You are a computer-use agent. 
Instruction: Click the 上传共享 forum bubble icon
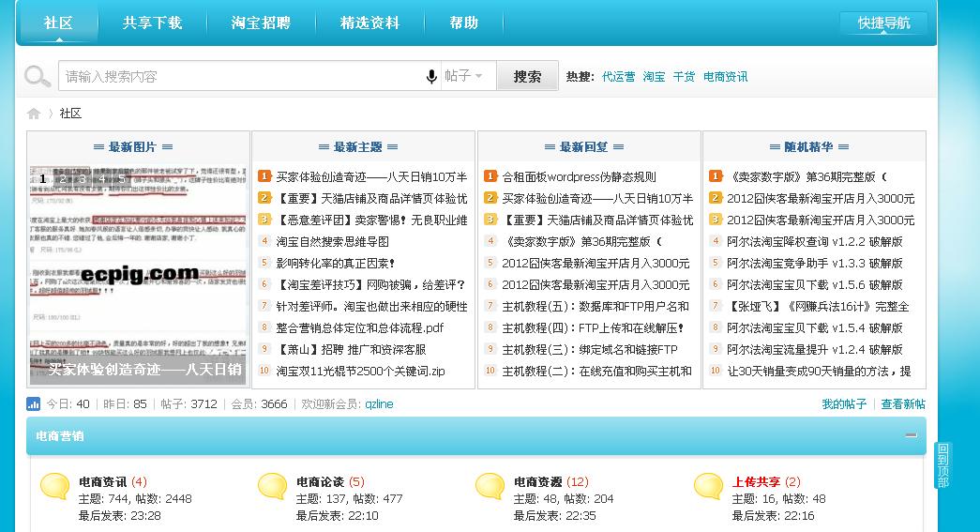[709, 487]
